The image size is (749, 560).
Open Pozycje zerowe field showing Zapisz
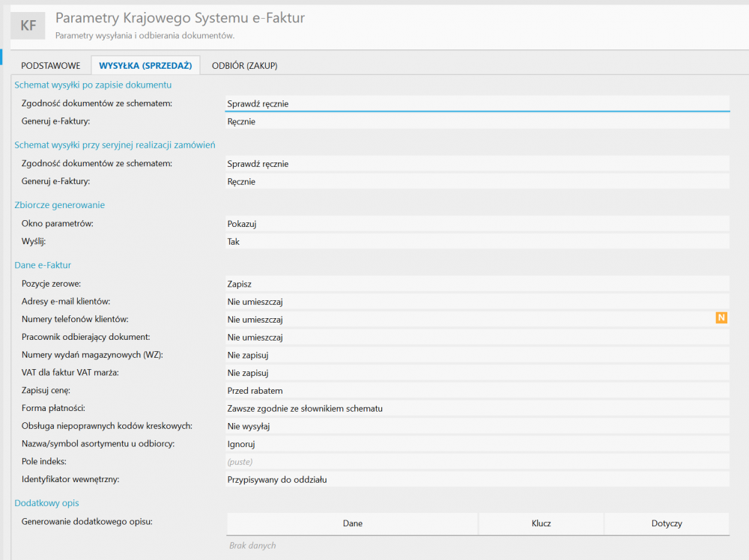(477, 284)
